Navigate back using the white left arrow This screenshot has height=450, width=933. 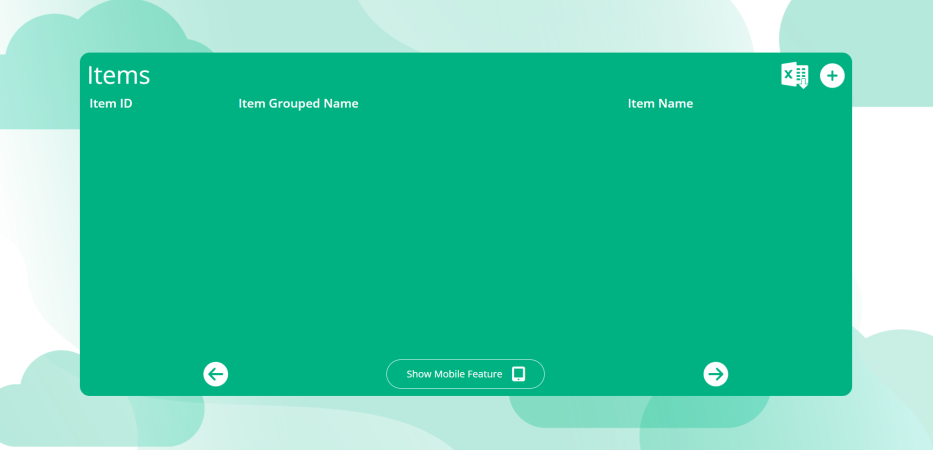tap(216, 374)
